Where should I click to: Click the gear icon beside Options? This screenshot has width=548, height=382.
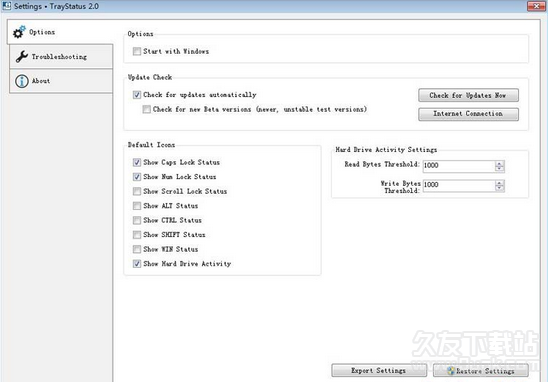pyautogui.click(x=19, y=32)
